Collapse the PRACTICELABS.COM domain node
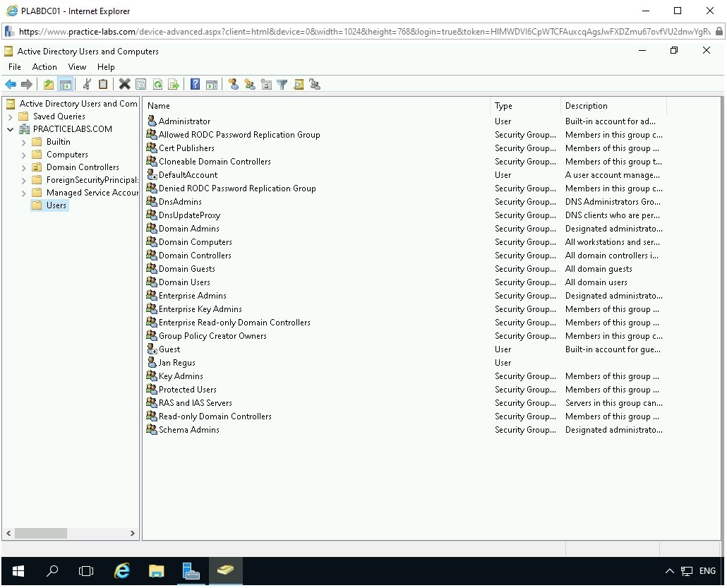This screenshot has width=727, height=588. coord(10,129)
